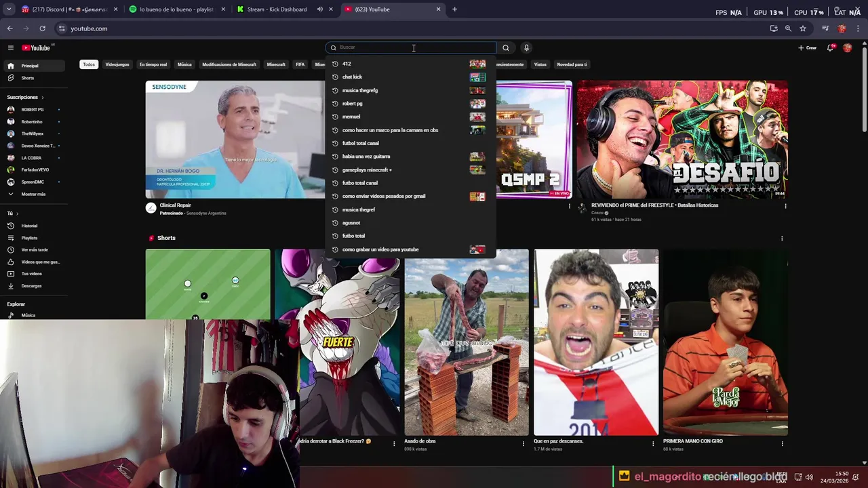Open a new browser tab
The height and width of the screenshot is (488, 868).
pyautogui.click(x=454, y=9)
